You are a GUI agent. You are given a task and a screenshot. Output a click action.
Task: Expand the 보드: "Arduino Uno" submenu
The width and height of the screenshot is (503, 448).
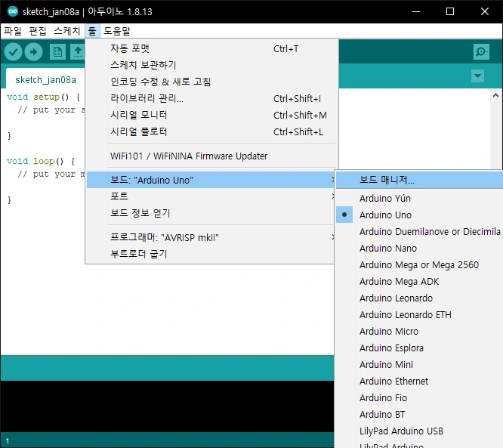pos(211,180)
